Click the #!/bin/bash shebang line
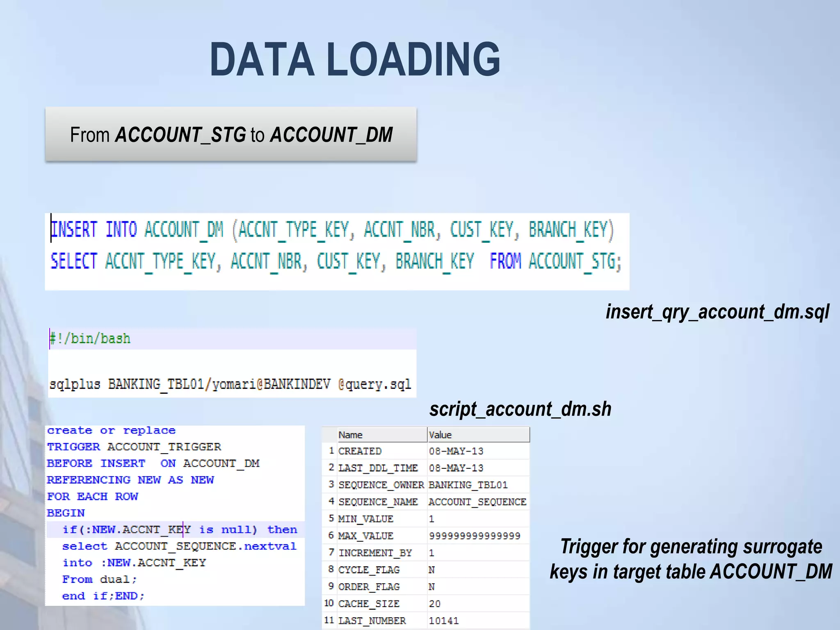840x630 pixels. click(x=90, y=339)
